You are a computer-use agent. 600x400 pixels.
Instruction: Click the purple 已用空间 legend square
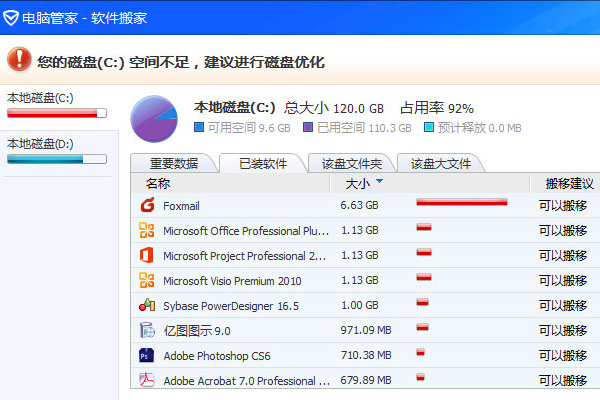tap(308, 127)
